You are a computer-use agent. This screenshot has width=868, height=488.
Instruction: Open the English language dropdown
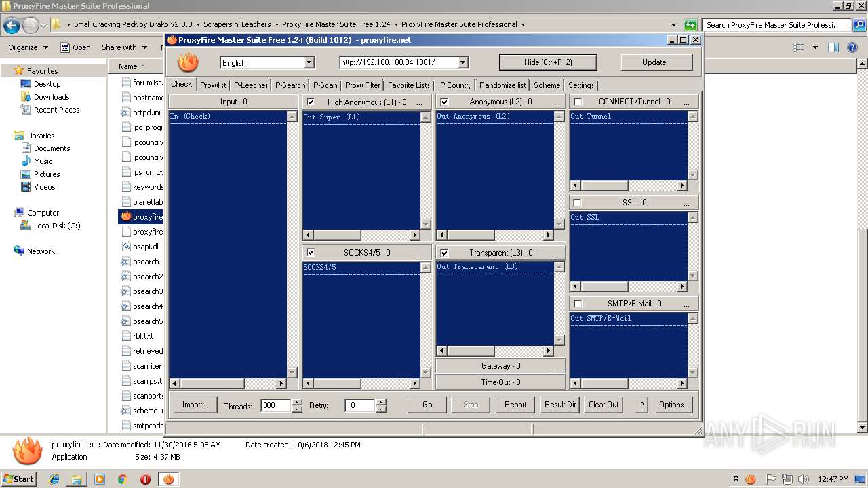point(309,62)
